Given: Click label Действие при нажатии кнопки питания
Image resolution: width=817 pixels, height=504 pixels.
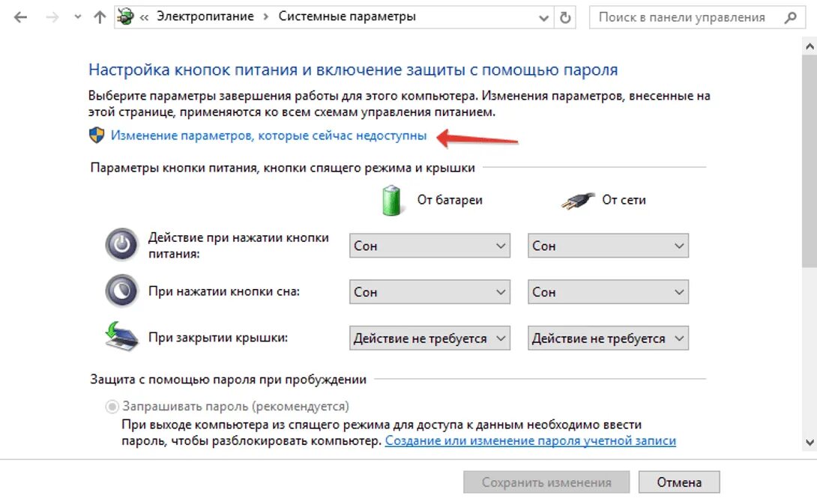Looking at the screenshot, I should click(238, 245).
